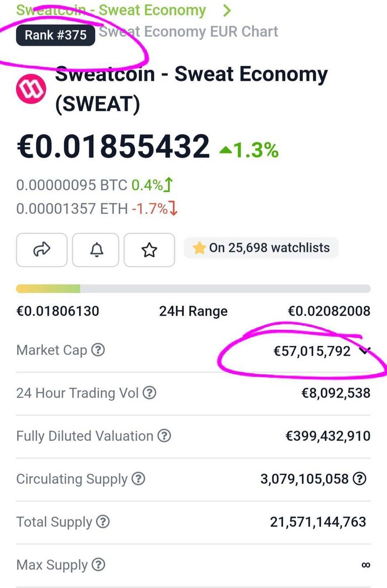Click the €0.01855432 price value
The width and height of the screenshot is (387, 588).
[x=113, y=146]
